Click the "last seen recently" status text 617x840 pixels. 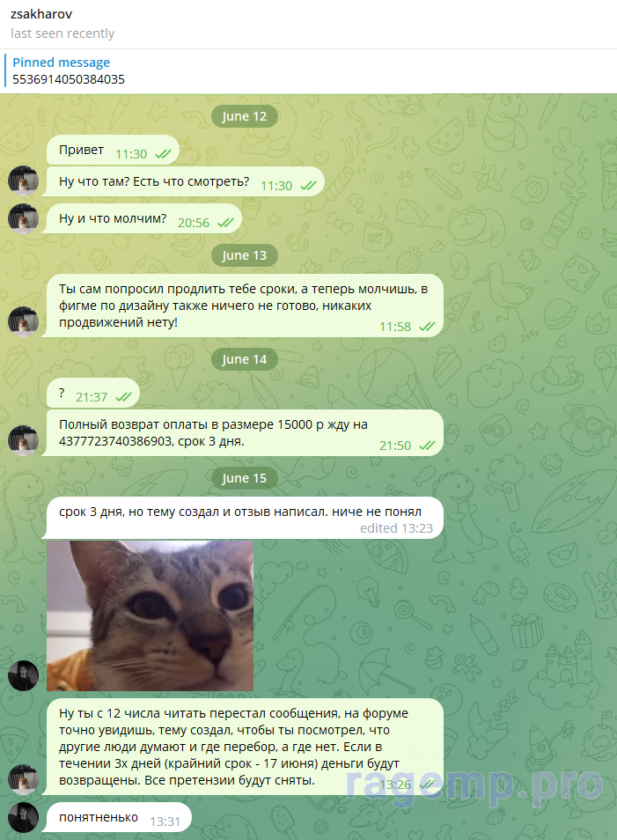[x=62, y=33]
